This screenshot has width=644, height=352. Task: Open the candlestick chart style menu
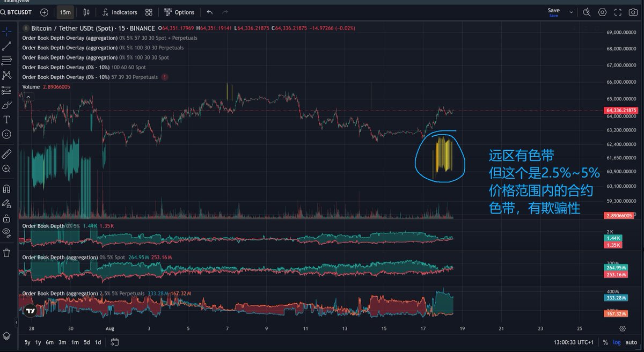(x=87, y=12)
